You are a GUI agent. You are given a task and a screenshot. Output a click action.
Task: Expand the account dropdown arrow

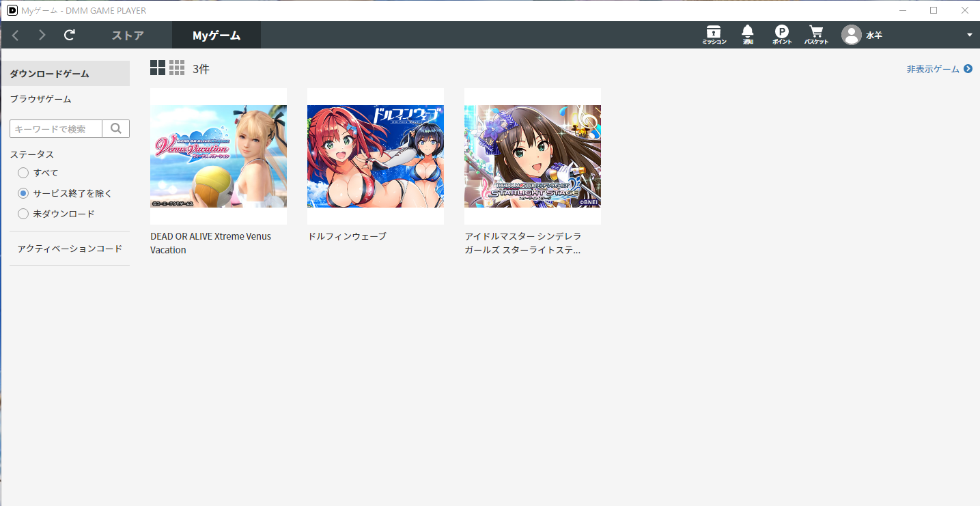(969, 35)
